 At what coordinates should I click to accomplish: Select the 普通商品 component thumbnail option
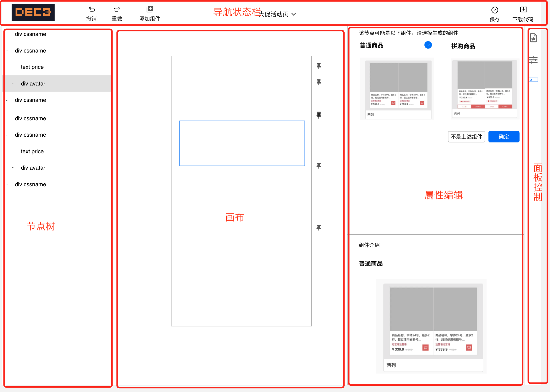[398, 89]
